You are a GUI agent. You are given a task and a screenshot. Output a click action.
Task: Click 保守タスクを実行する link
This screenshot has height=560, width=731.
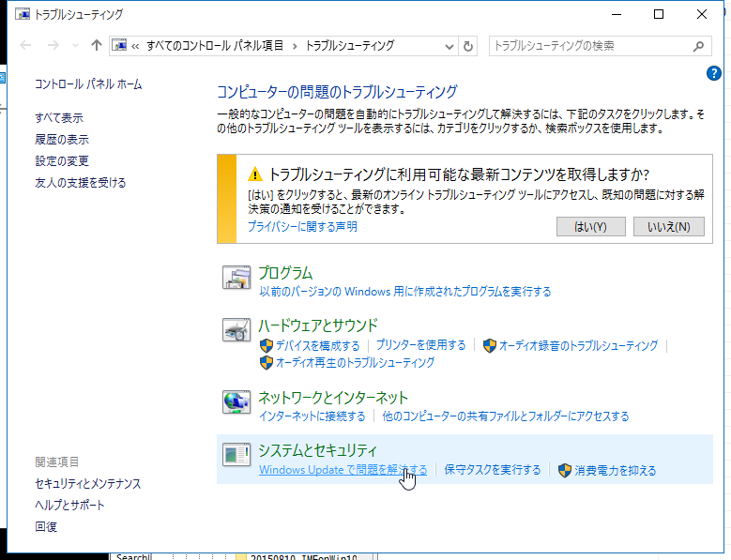pos(493,470)
